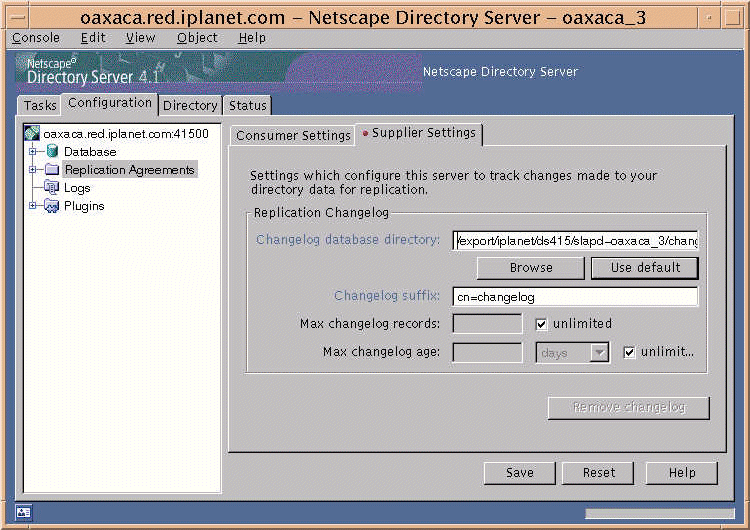The height and width of the screenshot is (530, 750).
Task: Open the Console menu
Action: (36, 38)
